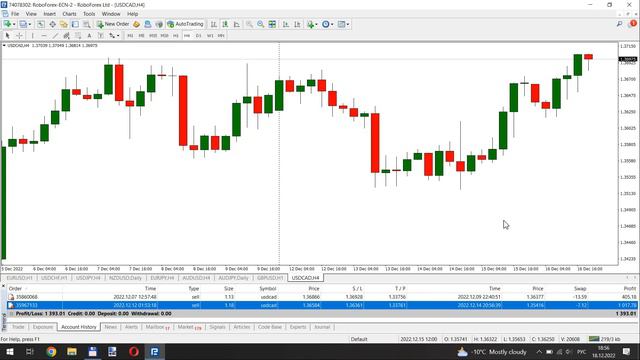Select the Text tool (A)
The height and width of the screenshot is (360, 640).
(89, 36)
